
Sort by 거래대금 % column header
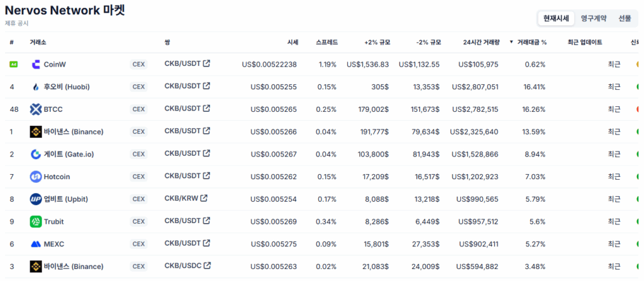(531, 42)
